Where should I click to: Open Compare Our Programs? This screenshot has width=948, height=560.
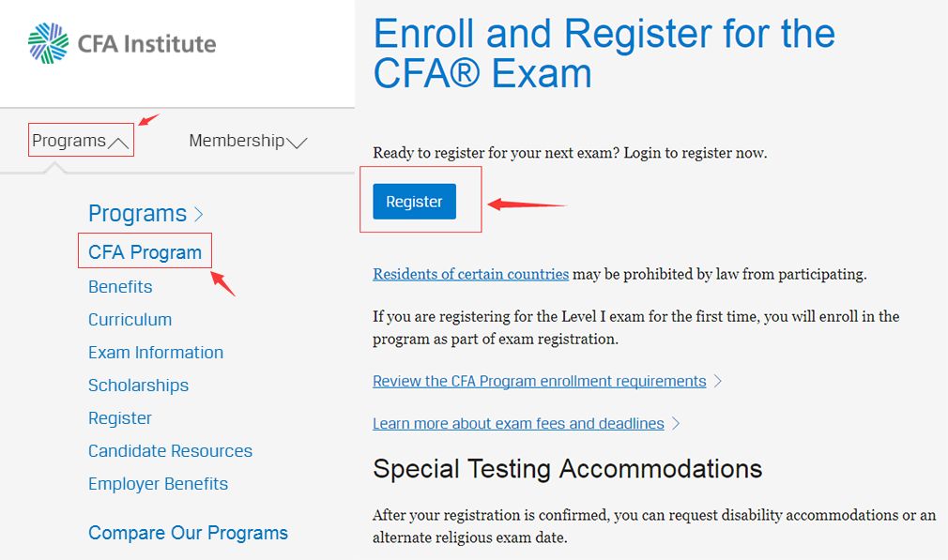[x=188, y=533]
